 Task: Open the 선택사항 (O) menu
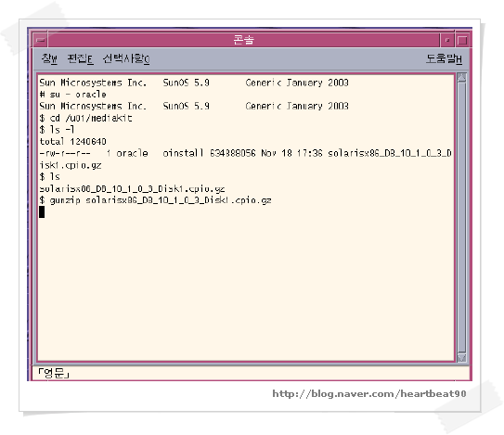(126, 58)
